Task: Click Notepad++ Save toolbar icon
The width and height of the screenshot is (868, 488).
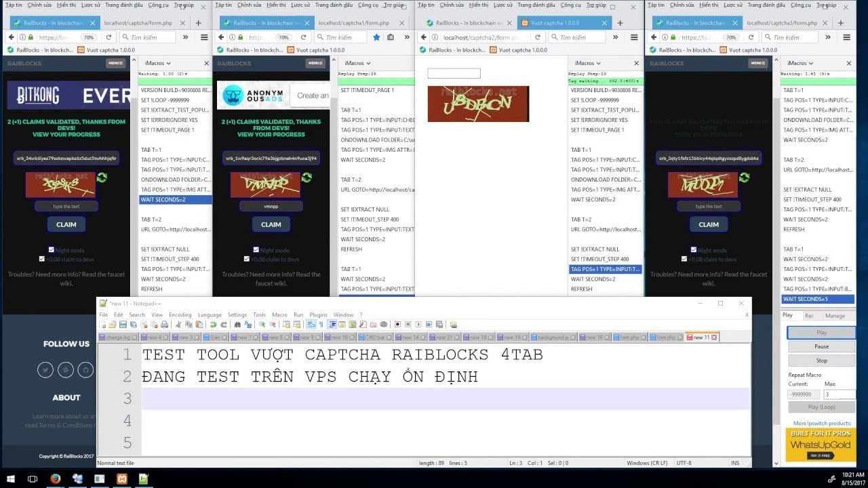Action: [x=123, y=325]
